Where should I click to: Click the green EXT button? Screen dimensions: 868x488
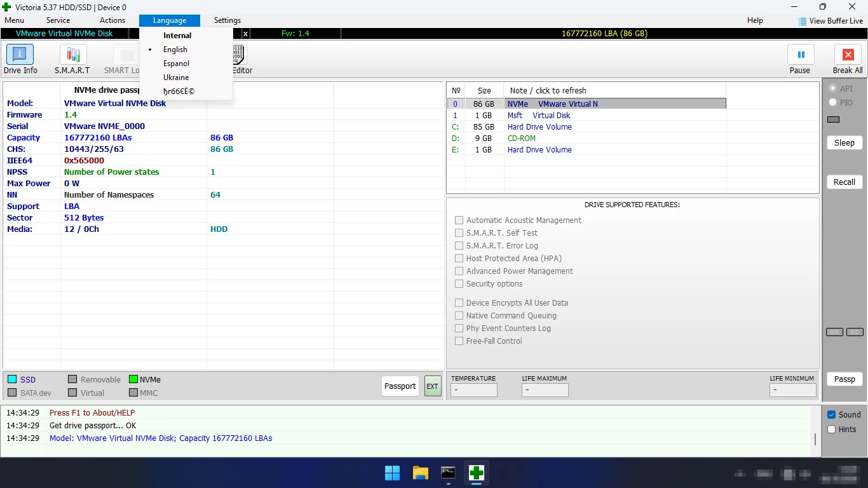click(x=432, y=386)
